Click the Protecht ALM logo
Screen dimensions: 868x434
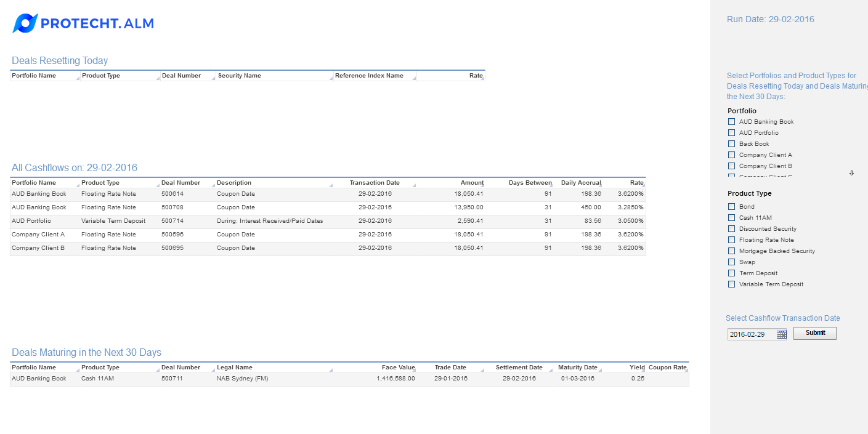(x=83, y=22)
